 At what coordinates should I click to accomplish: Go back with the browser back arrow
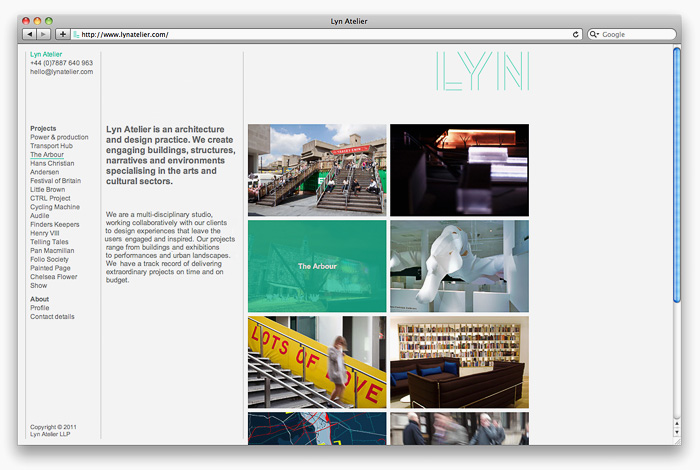[29, 34]
